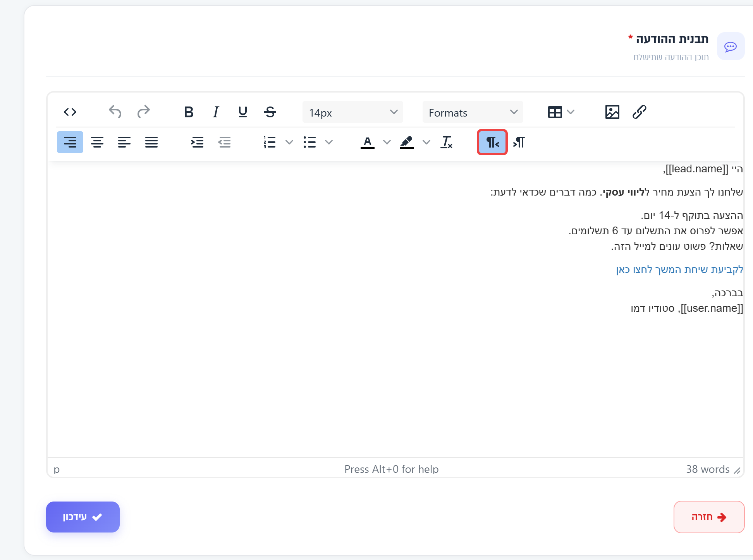Click the 38 words counter
This screenshot has width=753, height=560.
(x=708, y=469)
